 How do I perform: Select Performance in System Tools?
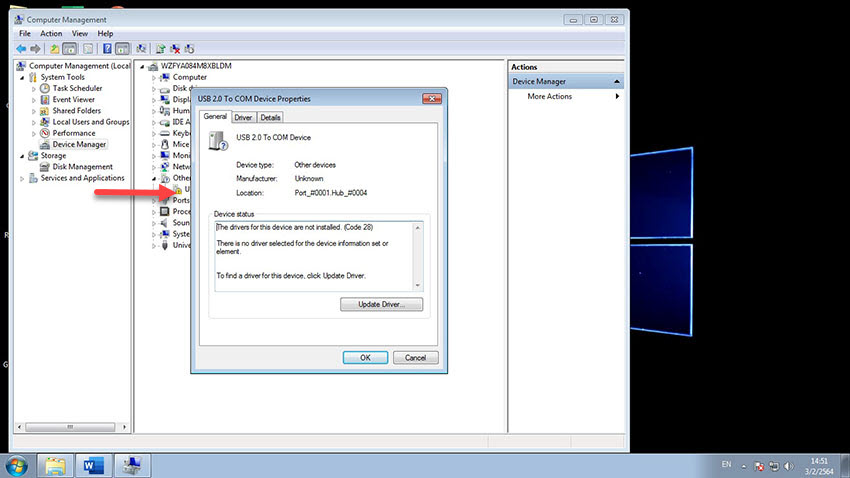pyautogui.click(x=74, y=133)
